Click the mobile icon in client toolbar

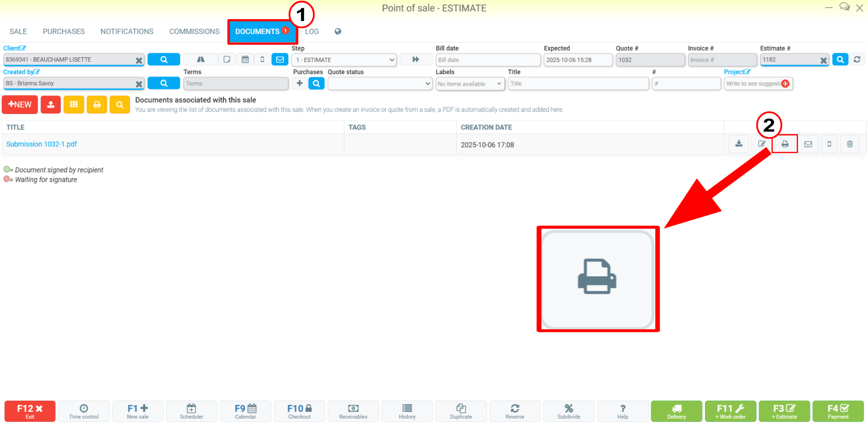(x=262, y=59)
